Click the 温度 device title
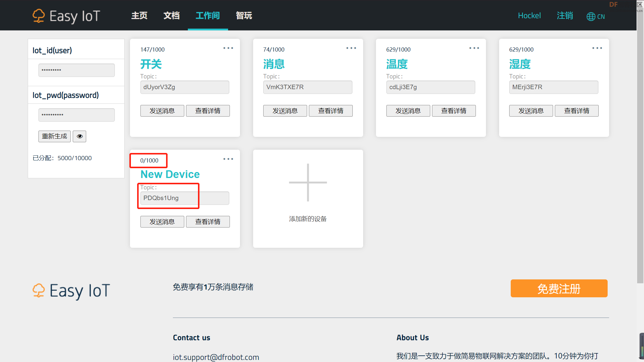This screenshot has width=644, height=362. point(397,64)
